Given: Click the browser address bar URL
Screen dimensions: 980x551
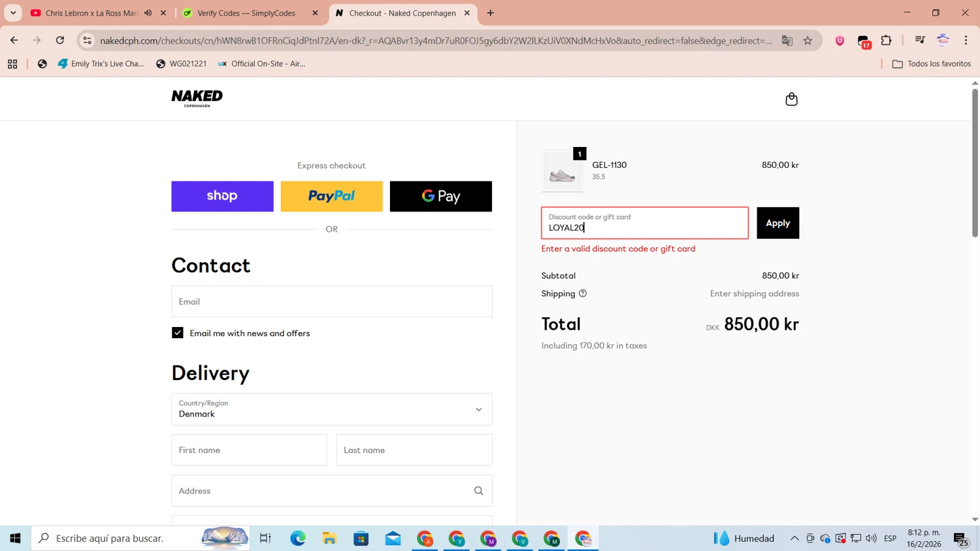Looking at the screenshot, I should click(436, 40).
